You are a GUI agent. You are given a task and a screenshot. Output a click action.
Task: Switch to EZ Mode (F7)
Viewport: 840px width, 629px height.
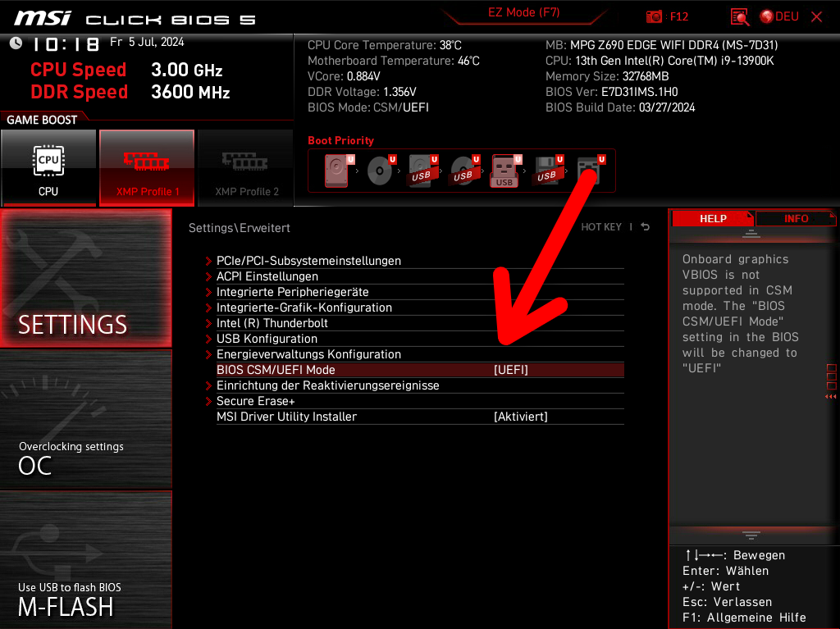pyautogui.click(x=523, y=12)
